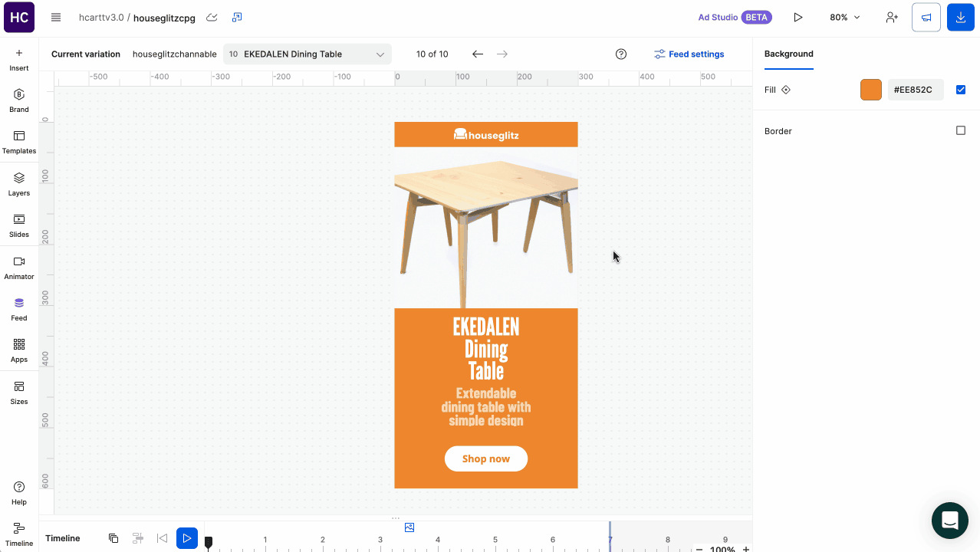
Task: Open the add collaborator icon
Action: pos(892,17)
